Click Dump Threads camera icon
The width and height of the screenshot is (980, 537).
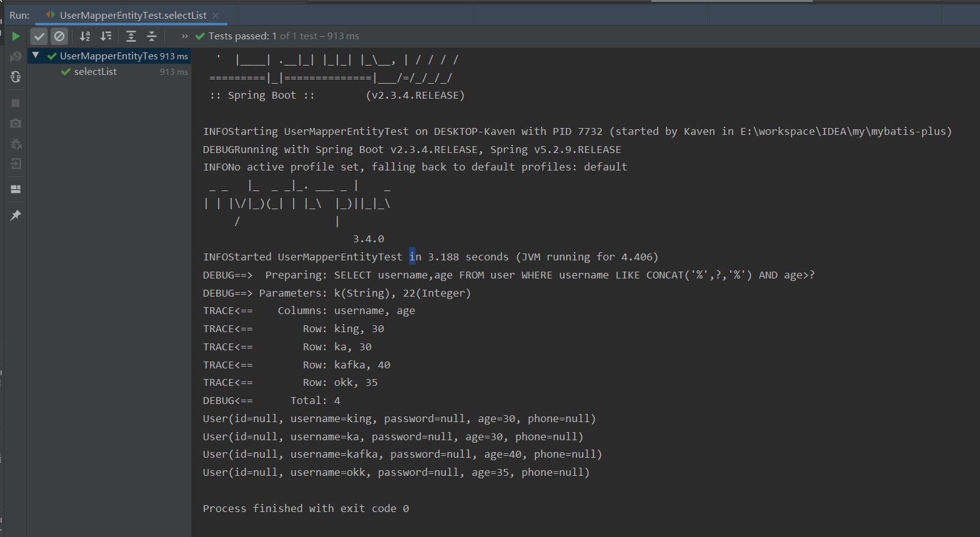(16, 124)
